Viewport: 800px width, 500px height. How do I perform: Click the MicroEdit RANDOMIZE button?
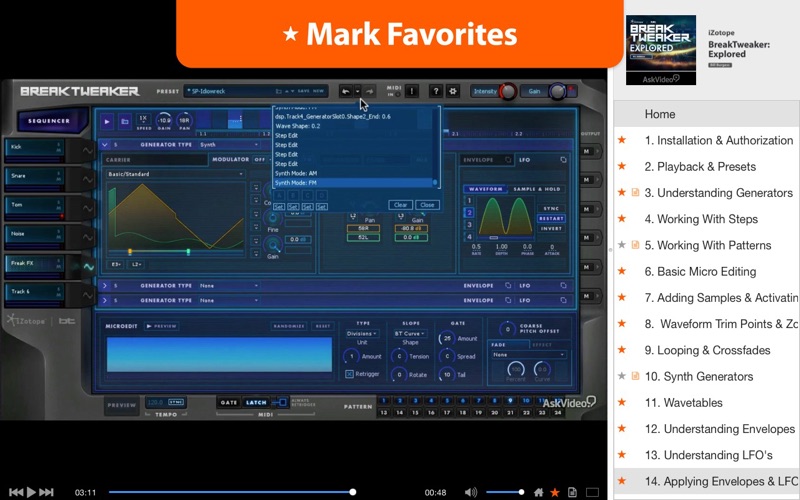click(x=289, y=326)
